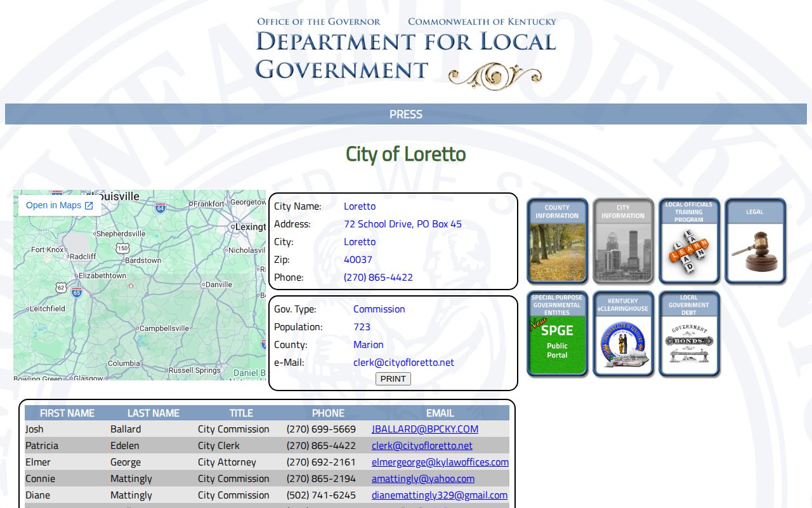Click the amattingly@yahoo.com email link
This screenshot has width=812, height=508.
click(x=423, y=479)
